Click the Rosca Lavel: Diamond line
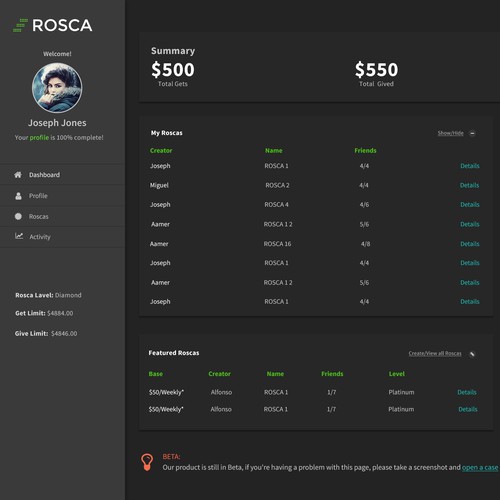 pyautogui.click(x=48, y=295)
